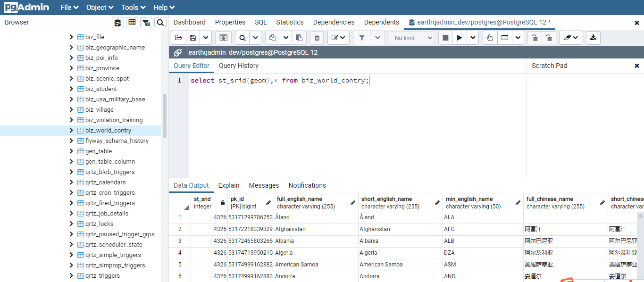
Task: Click the pk_id column header
Action: point(251,203)
